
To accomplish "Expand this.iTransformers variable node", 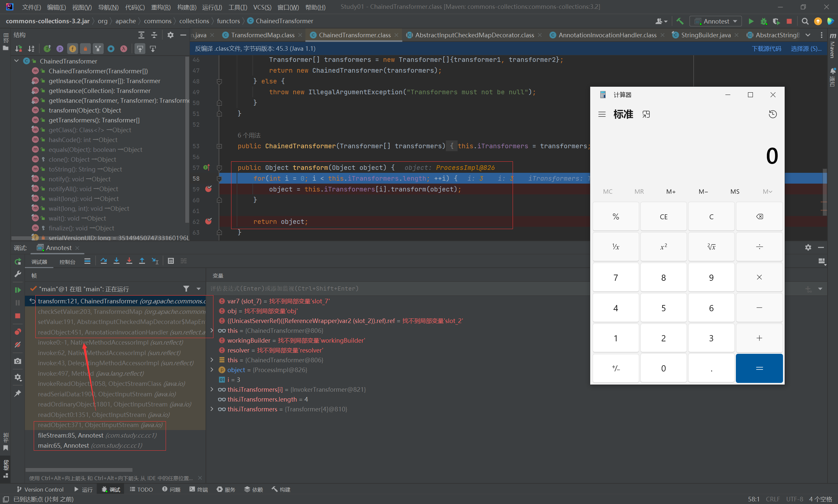I will tap(212, 409).
